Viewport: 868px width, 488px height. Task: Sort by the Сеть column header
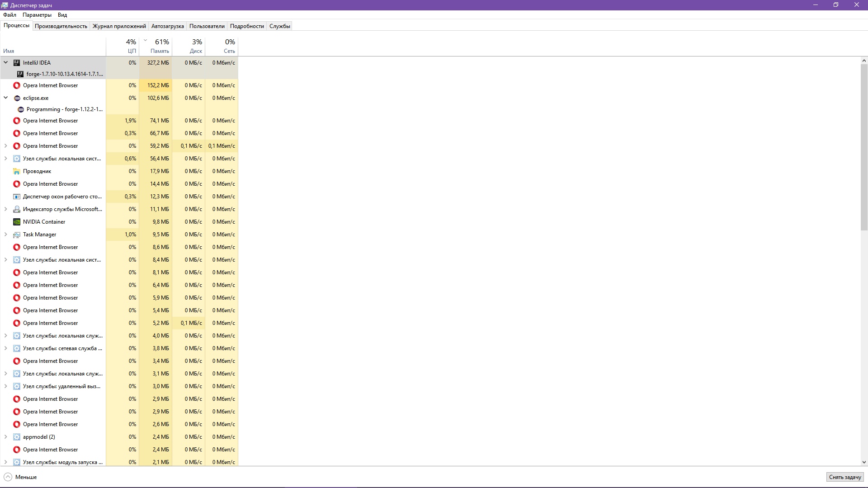click(222, 46)
